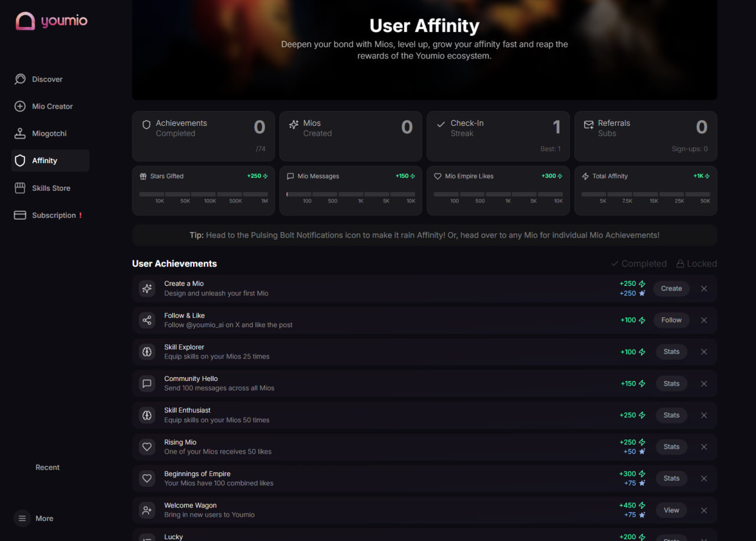Click the Follow & Like share icon
The image size is (756, 541).
pos(147,320)
